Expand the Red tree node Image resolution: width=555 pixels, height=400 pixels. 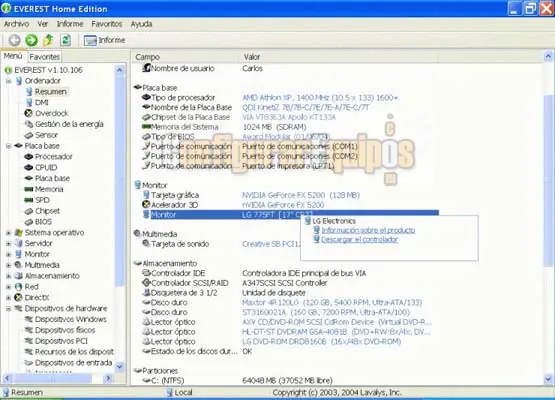point(8,287)
